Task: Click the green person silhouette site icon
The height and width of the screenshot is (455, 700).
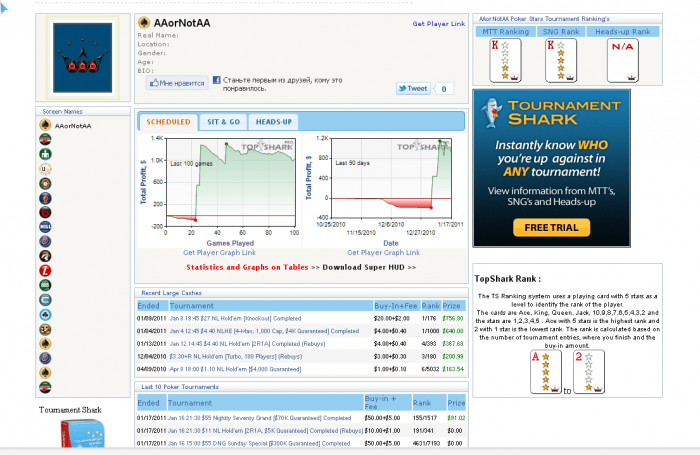Action: click(x=45, y=154)
